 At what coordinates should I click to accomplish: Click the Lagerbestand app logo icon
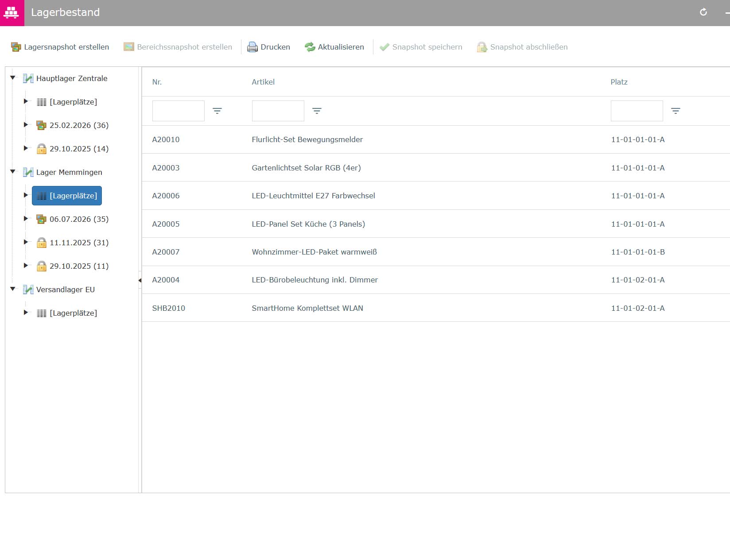tap(11, 12)
